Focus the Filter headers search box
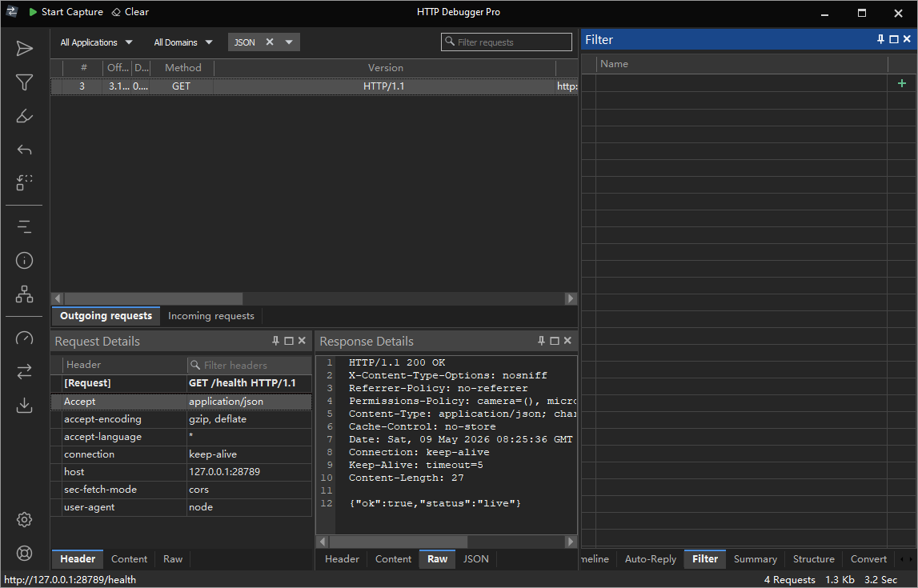This screenshot has height=588, width=918. click(x=250, y=365)
